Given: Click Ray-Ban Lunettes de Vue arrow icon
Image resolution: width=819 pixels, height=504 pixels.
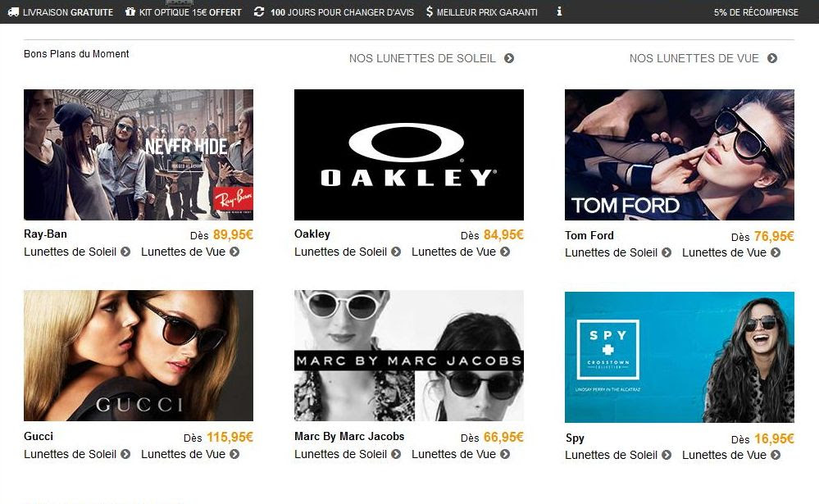Looking at the screenshot, I should coord(234,252).
